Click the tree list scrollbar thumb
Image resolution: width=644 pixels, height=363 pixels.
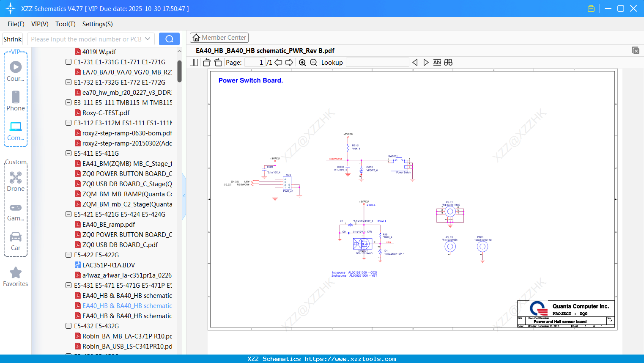179,71
